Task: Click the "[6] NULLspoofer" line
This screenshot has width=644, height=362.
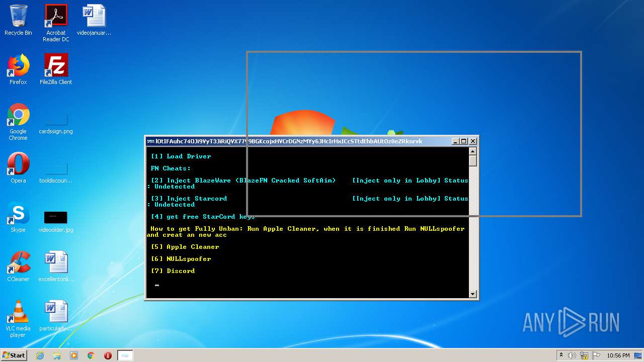Action: (181, 259)
